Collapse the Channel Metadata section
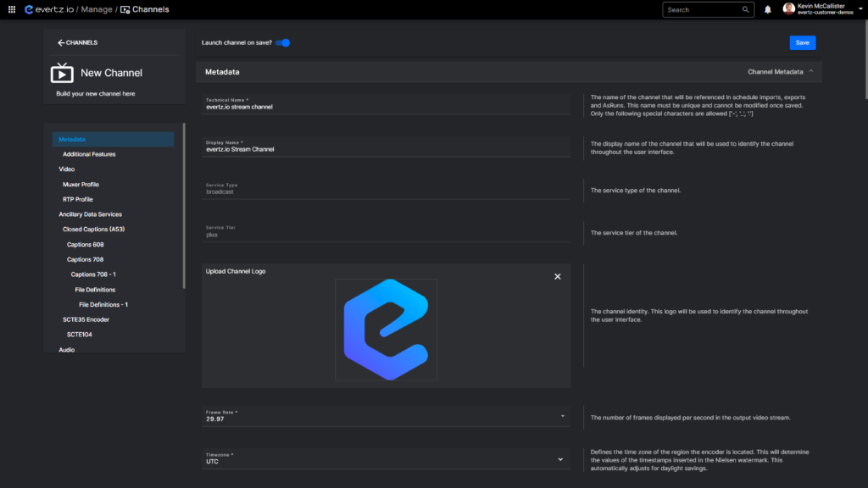The image size is (868, 488). [x=810, y=71]
